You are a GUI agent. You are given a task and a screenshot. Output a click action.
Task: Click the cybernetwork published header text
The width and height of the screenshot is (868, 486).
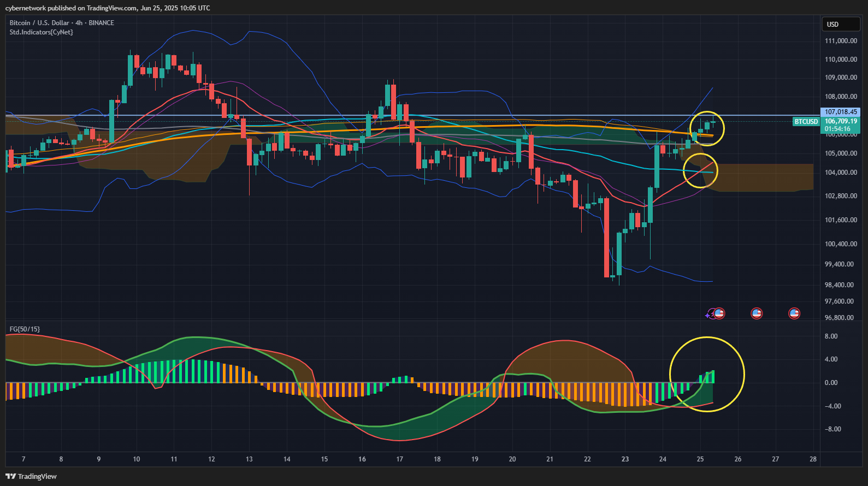point(108,8)
